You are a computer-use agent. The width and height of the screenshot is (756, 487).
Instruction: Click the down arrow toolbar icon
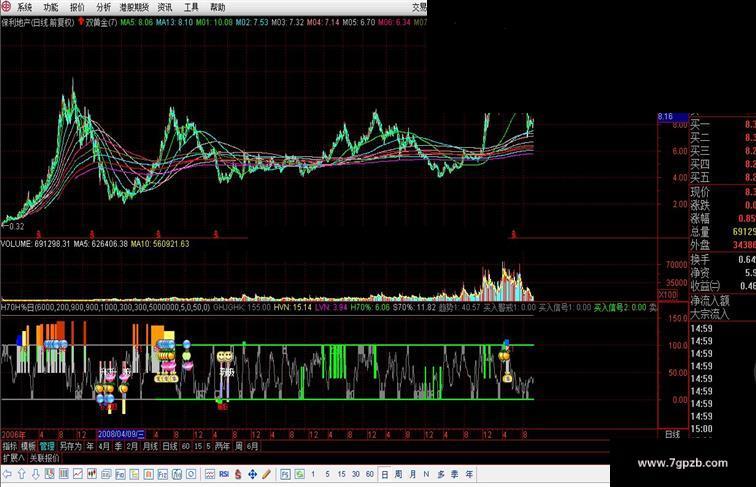[36, 474]
